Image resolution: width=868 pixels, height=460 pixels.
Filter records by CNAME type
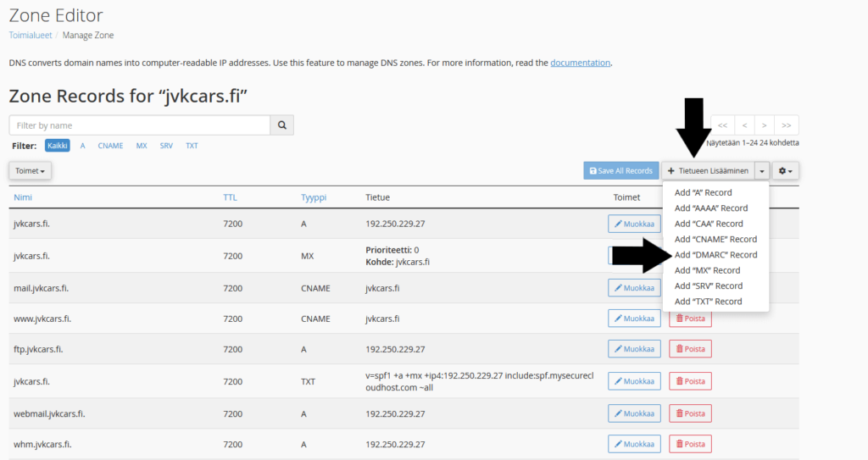110,146
